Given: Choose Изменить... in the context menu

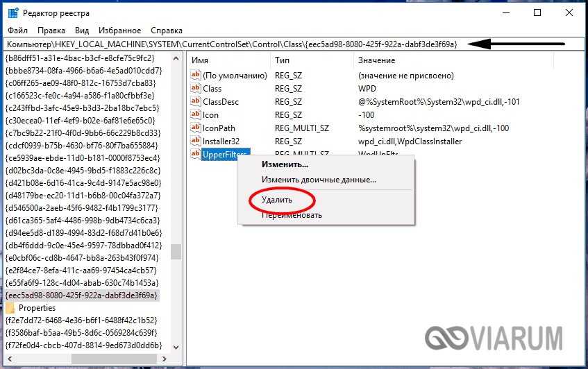Looking at the screenshot, I should tap(285, 164).
